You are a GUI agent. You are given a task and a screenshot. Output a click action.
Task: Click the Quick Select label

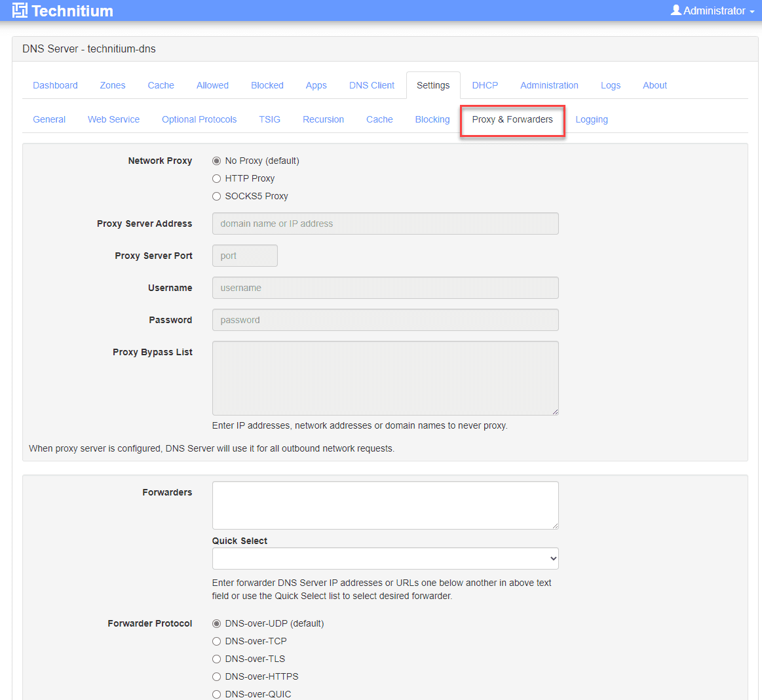point(240,541)
